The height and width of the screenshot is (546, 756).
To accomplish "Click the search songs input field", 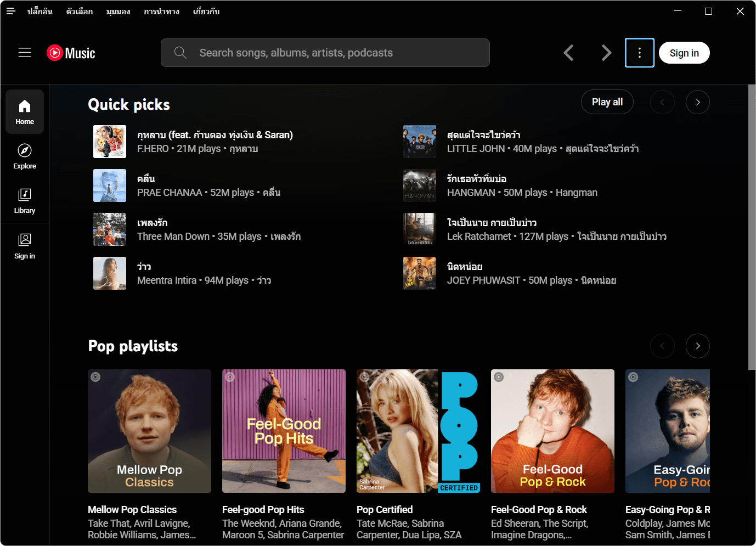I will tap(325, 53).
